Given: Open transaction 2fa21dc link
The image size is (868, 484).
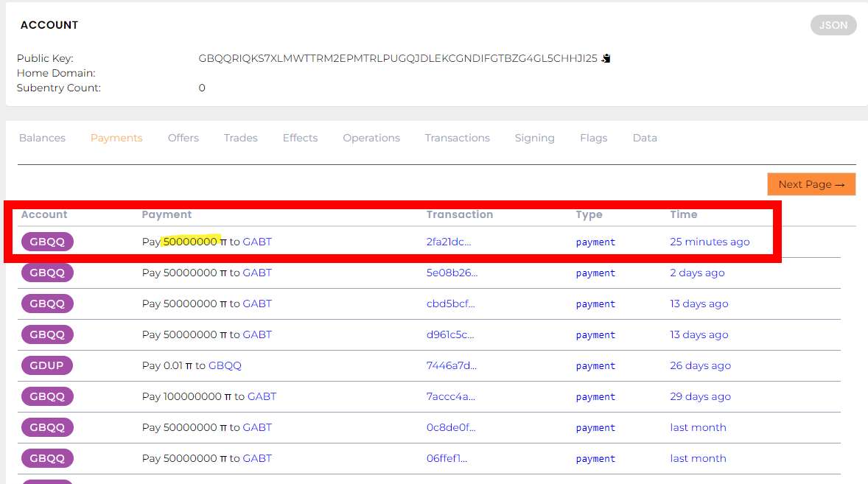Looking at the screenshot, I should (x=448, y=242).
